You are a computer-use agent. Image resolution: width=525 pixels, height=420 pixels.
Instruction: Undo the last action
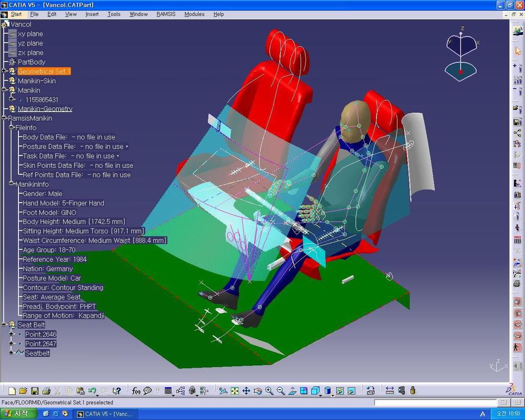pos(92,391)
